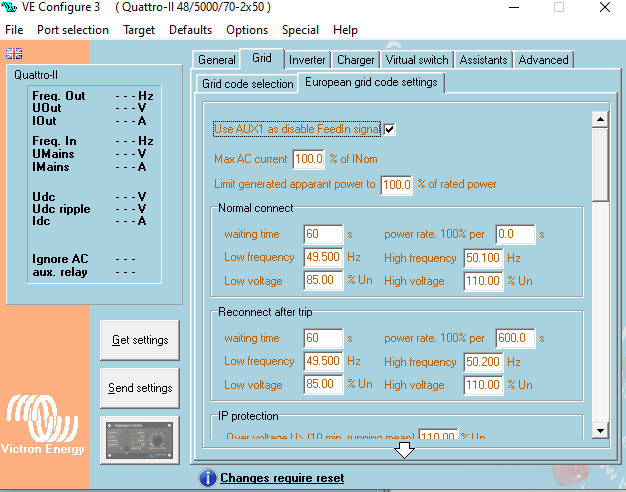
Task: Click Normal connect power rate field
Action: click(515, 234)
